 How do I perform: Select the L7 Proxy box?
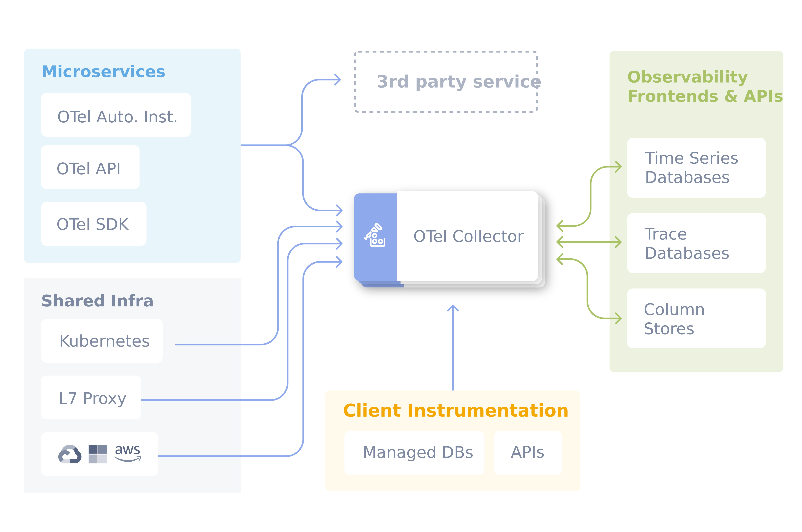(x=91, y=398)
